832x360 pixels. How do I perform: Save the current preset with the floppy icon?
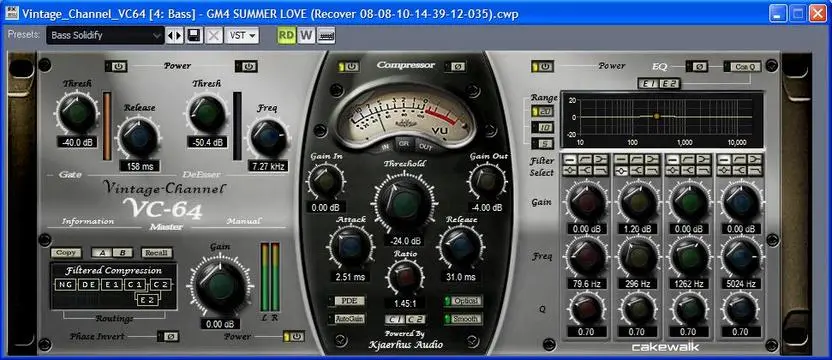coord(194,36)
